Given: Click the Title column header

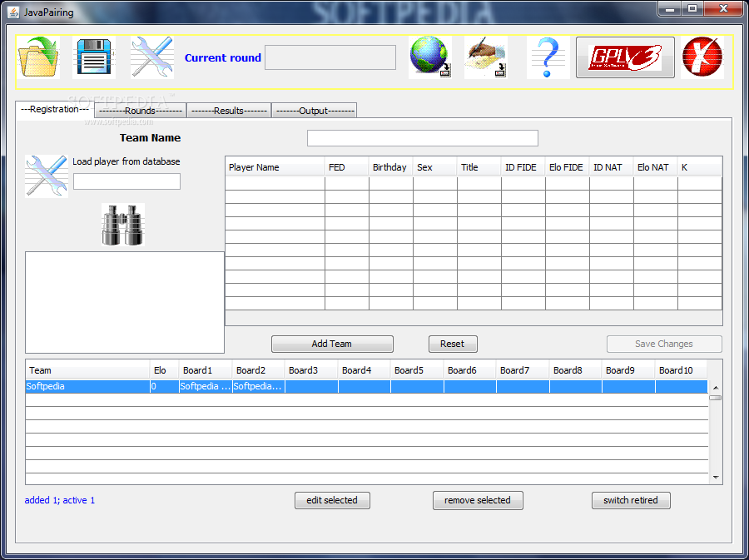Looking at the screenshot, I should click(x=479, y=167).
